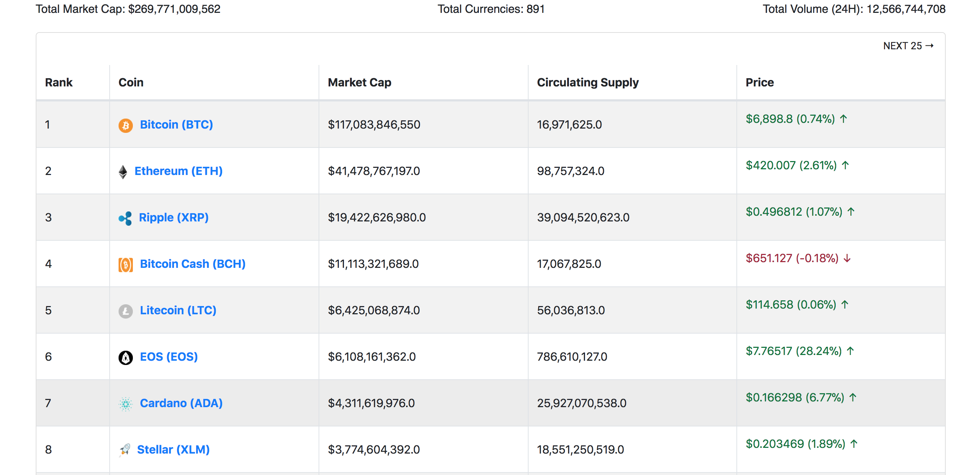This screenshot has width=980, height=475.
Task: Click circulating supply 39,094,520,623.0
Action: (583, 217)
